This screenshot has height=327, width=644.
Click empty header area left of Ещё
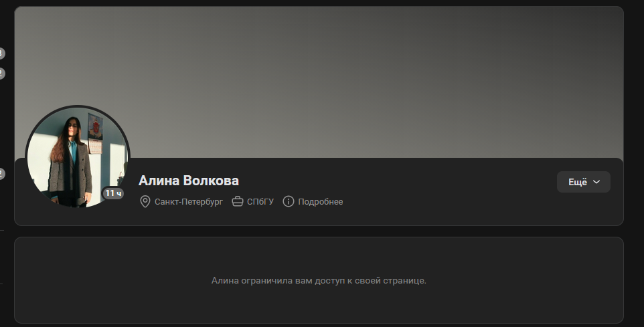point(435,191)
